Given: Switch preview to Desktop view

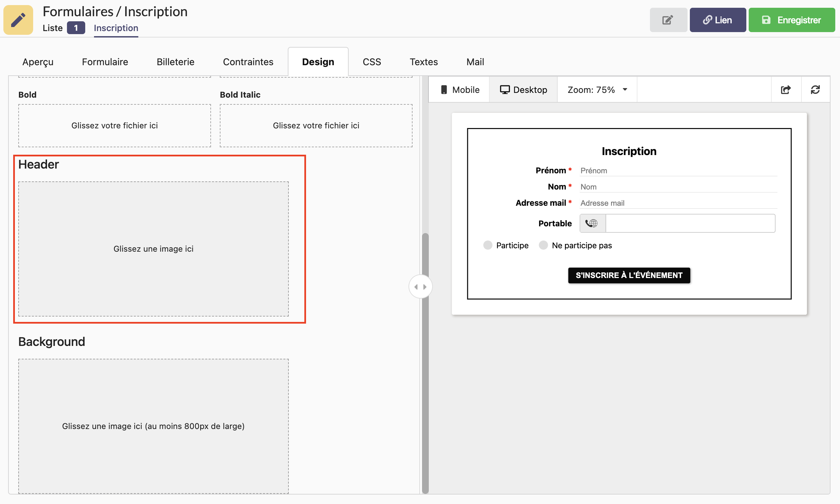Looking at the screenshot, I should point(523,90).
